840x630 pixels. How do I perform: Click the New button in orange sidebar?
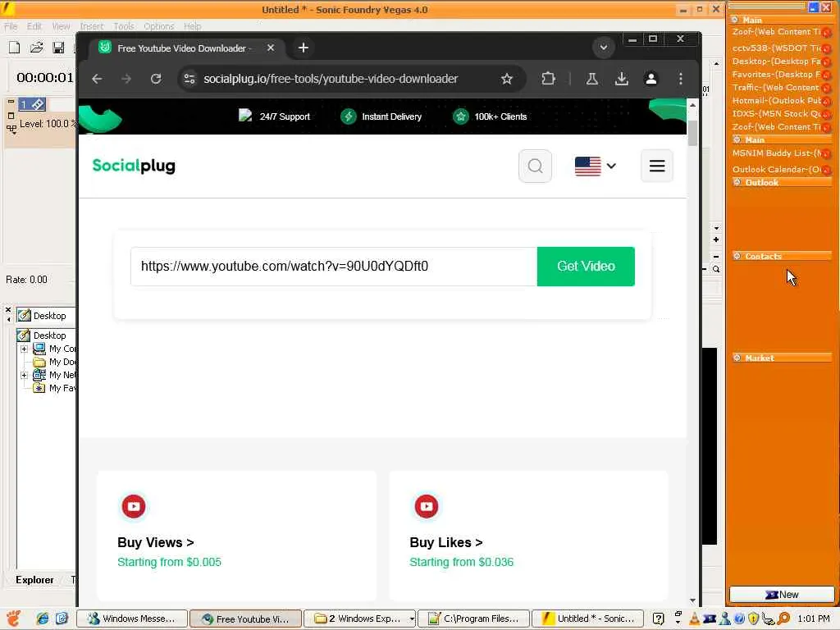(782, 595)
